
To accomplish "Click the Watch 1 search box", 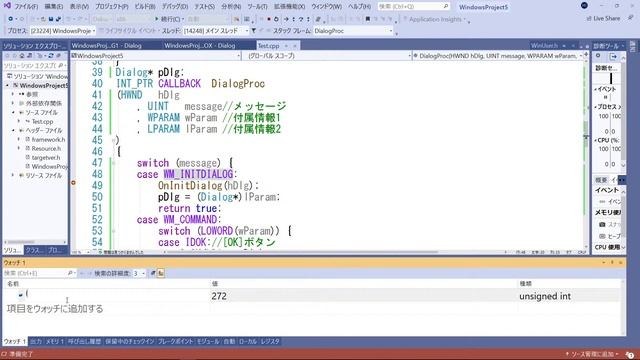I will [x=39, y=273].
